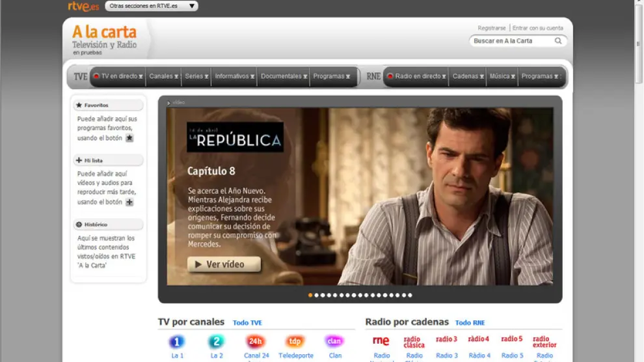Viewport: 644px width, 362px height.
Task: Click the rtve.es logo
Action: 83,7
